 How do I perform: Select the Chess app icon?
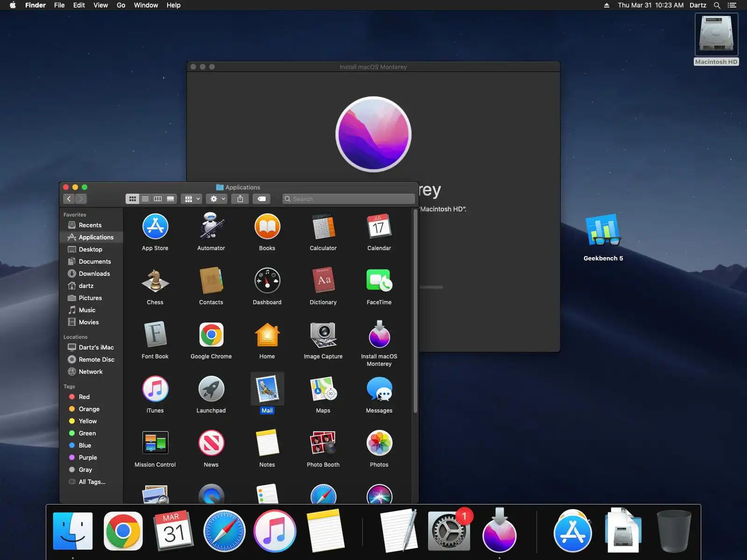(155, 281)
